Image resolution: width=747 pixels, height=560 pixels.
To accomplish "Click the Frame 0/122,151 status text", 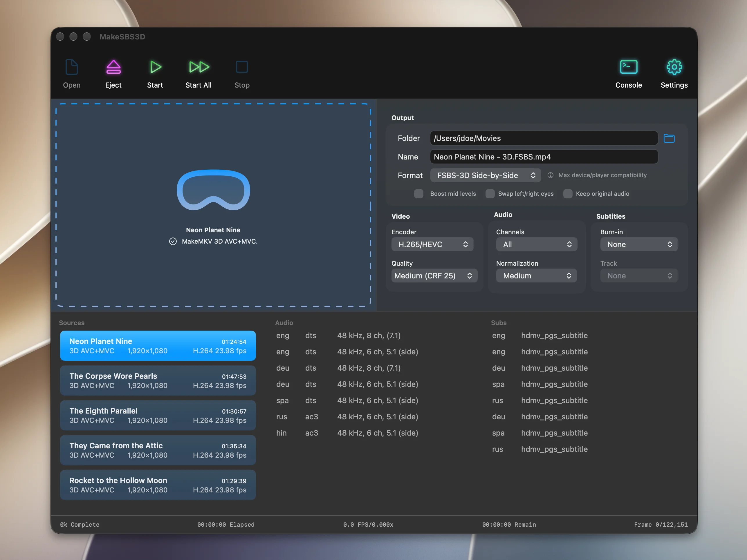I will 661,525.
